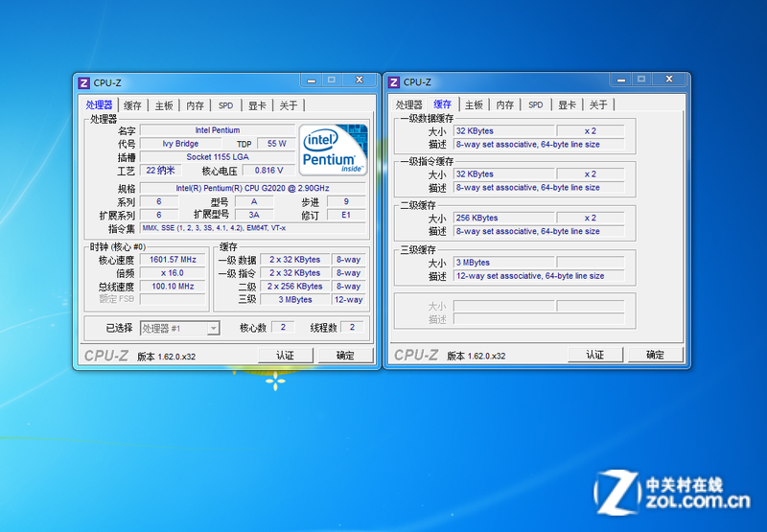Viewport: 767px width, 532px height.
Task: Click 确定 button in right window
Action: click(655, 355)
